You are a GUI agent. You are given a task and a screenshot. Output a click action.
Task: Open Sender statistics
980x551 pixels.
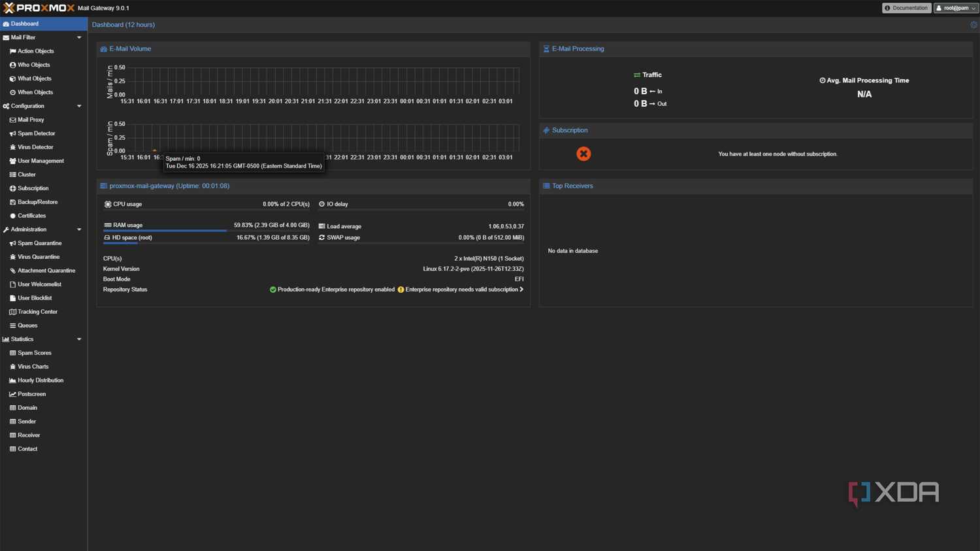[x=44, y=422]
